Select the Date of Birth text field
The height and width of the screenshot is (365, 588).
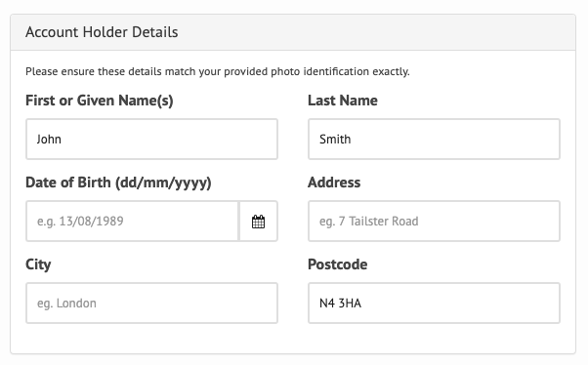132,222
